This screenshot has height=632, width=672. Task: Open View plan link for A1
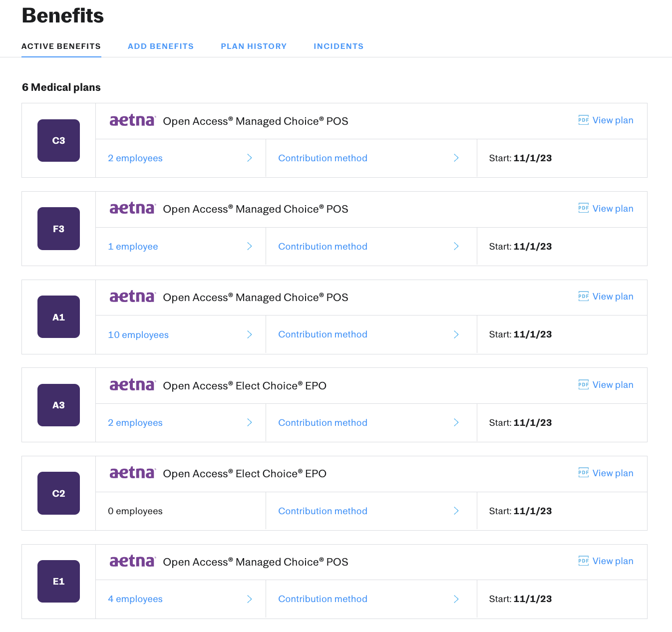(x=613, y=297)
